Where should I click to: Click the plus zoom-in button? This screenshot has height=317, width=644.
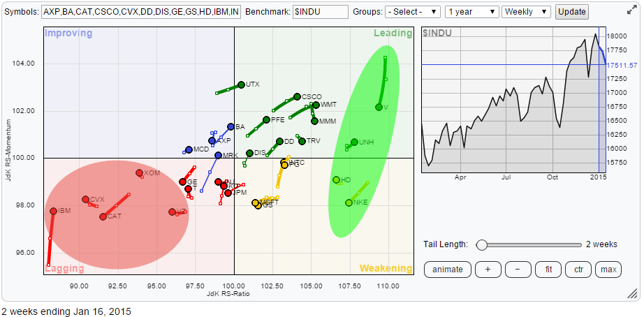[x=488, y=270]
